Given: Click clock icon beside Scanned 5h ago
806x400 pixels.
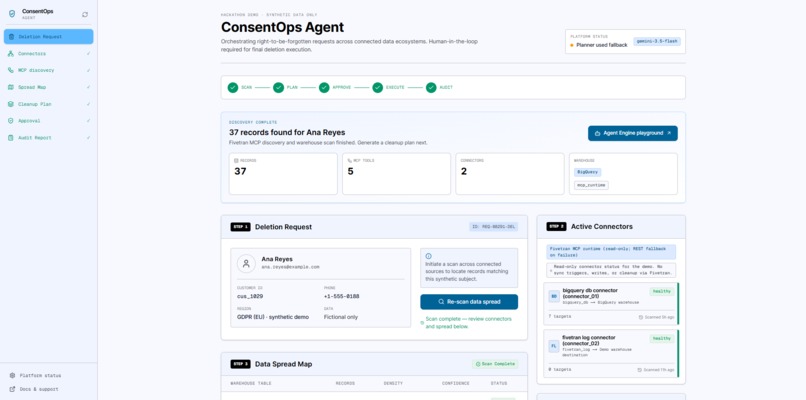Looking at the screenshot, I should (640, 317).
